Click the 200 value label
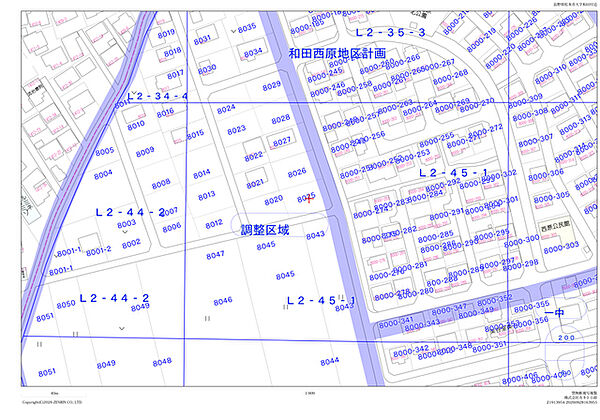The height and width of the screenshot is (420, 600). pyautogui.click(x=566, y=337)
